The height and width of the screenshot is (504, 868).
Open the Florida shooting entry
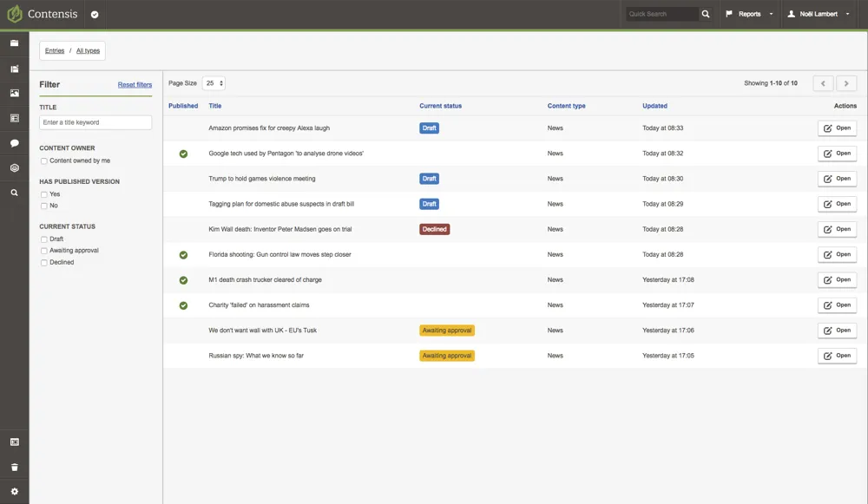(837, 254)
